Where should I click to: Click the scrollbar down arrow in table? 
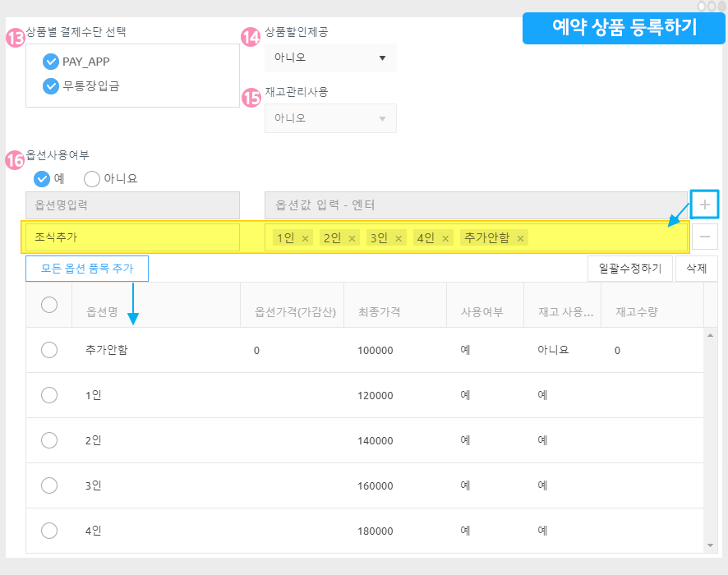pyautogui.click(x=712, y=545)
